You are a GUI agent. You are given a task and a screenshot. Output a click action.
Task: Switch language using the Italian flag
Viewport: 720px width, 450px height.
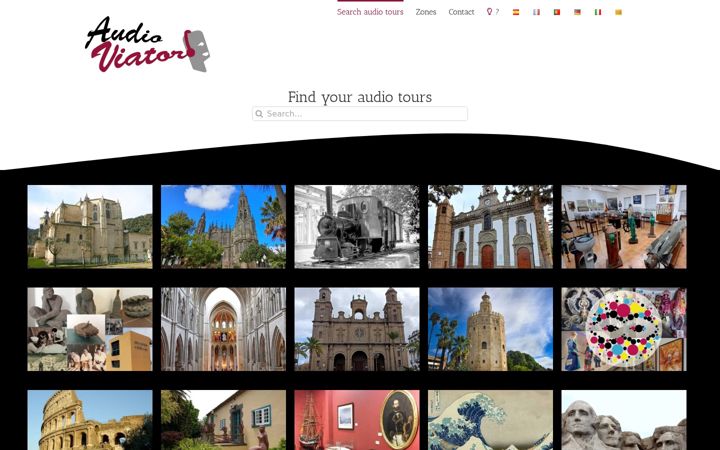click(598, 12)
